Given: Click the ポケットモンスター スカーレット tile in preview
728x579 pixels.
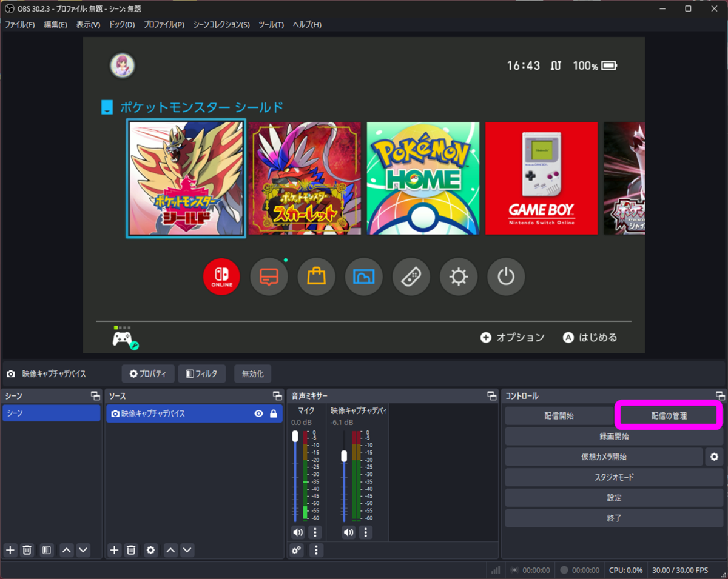Looking at the screenshot, I should [305, 178].
